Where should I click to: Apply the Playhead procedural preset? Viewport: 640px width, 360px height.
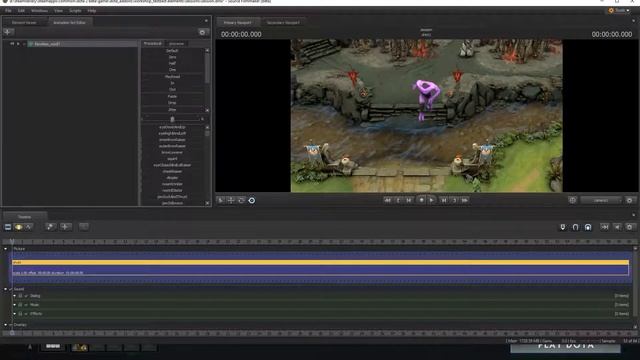pos(172,77)
